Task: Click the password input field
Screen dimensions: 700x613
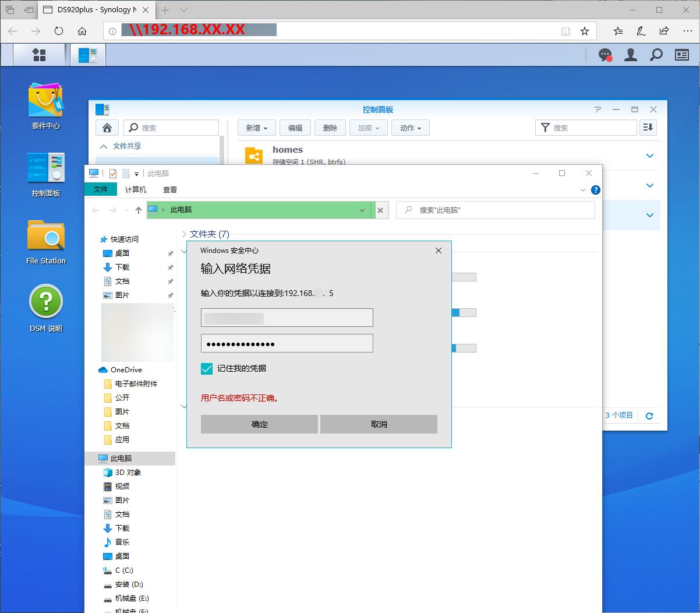Action: 287,344
